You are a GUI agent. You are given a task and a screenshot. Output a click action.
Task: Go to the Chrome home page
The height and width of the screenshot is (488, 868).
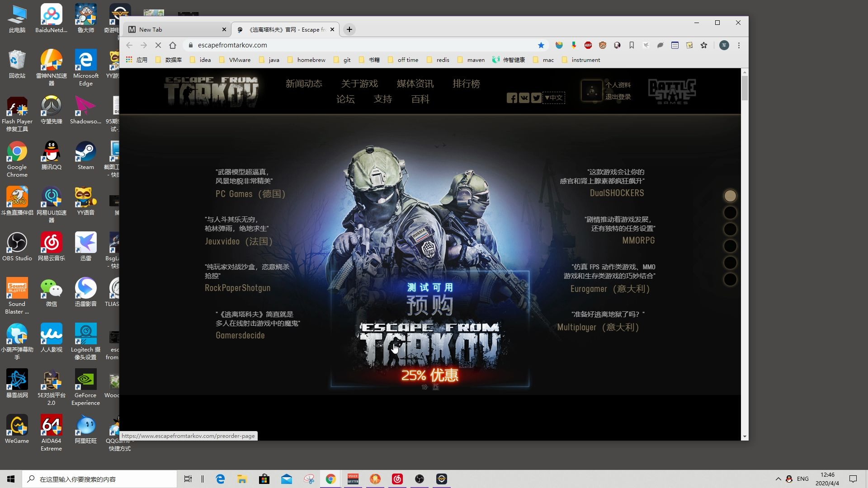click(x=173, y=45)
